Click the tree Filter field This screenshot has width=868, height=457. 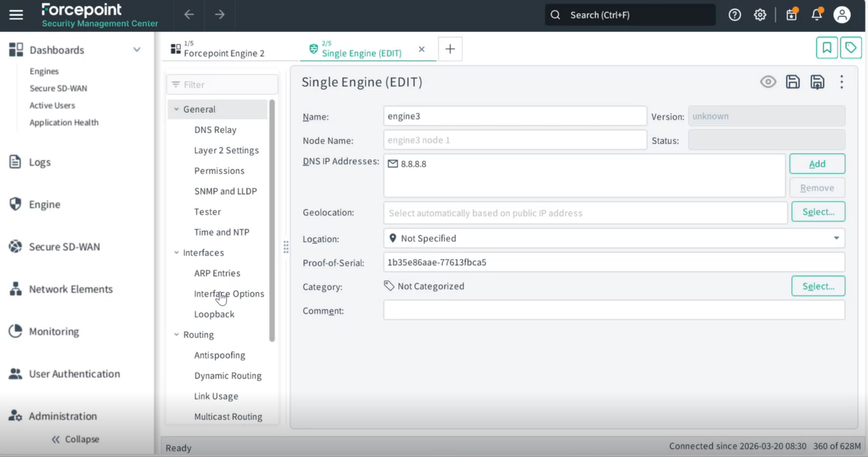222,85
